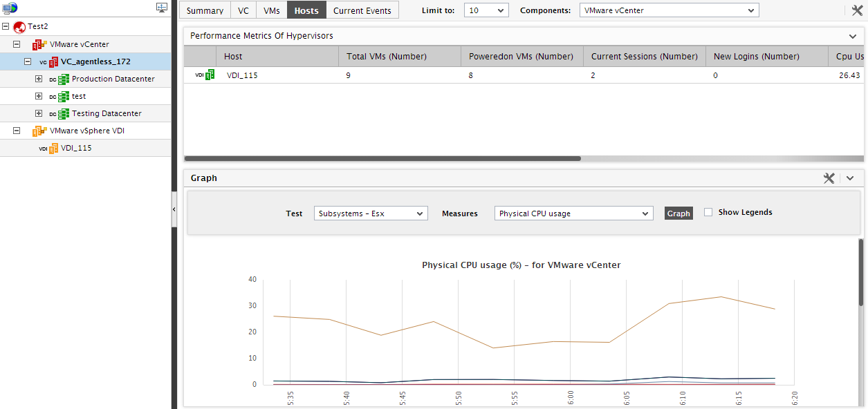
Task: Click the Total VMs value 9
Action: tap(349, 75)
